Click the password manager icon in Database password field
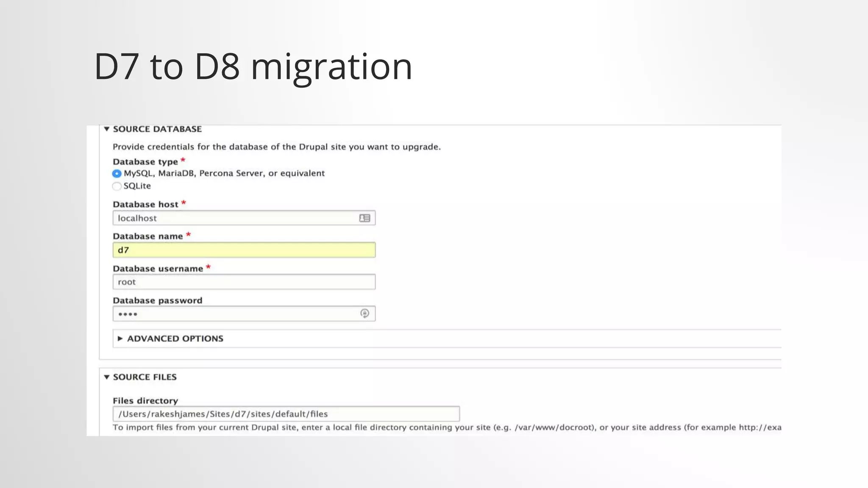The width and height of the screenshot is (868, 488). coord(364,313)
